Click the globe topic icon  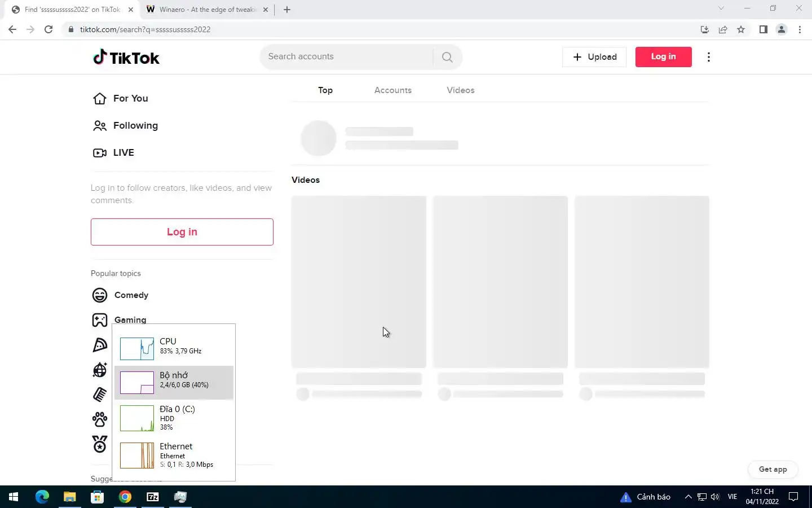tap(100, 370)
